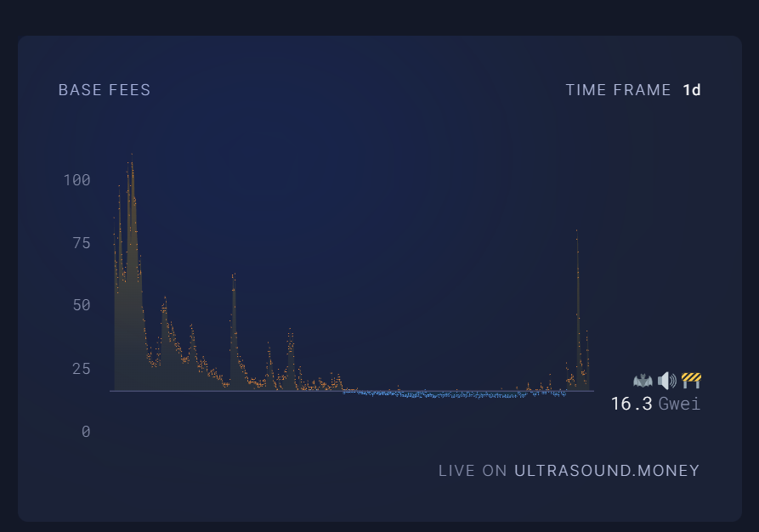Image resolution: width=759 pixels, height=532 pixels.
Task: Click the 100 y-axis label
Action: click(x=77, y=180)
